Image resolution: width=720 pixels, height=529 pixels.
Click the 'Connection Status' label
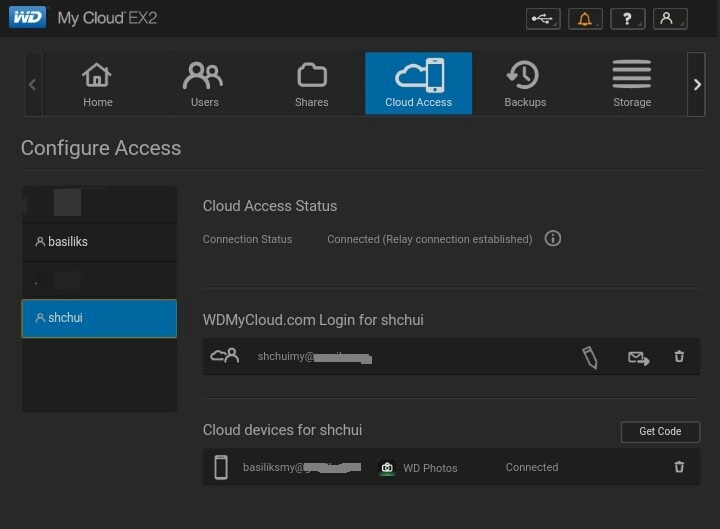[248, 239]
